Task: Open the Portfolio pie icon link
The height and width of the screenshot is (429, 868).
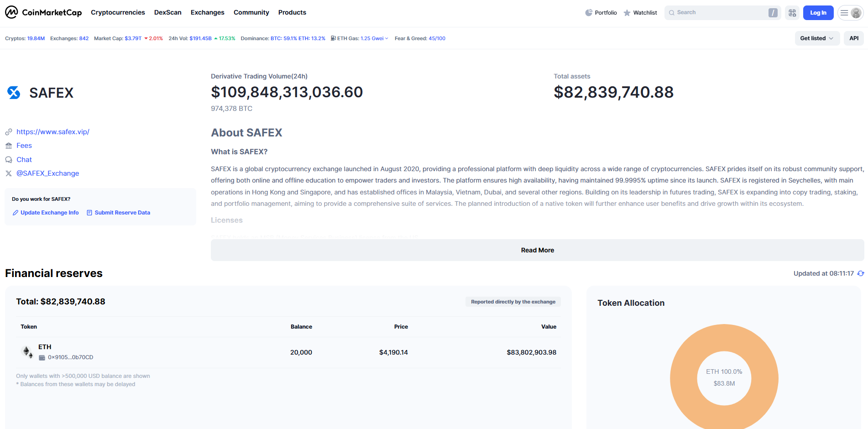Action: [589, 13]
